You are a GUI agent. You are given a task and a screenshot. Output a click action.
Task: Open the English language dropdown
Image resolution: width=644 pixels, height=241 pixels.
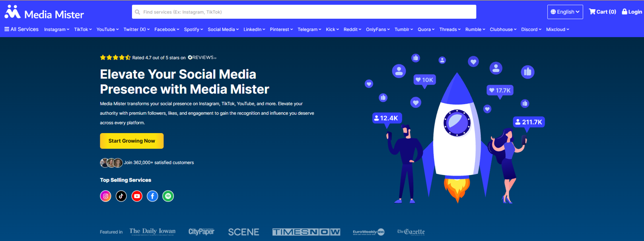pos(565,12)
